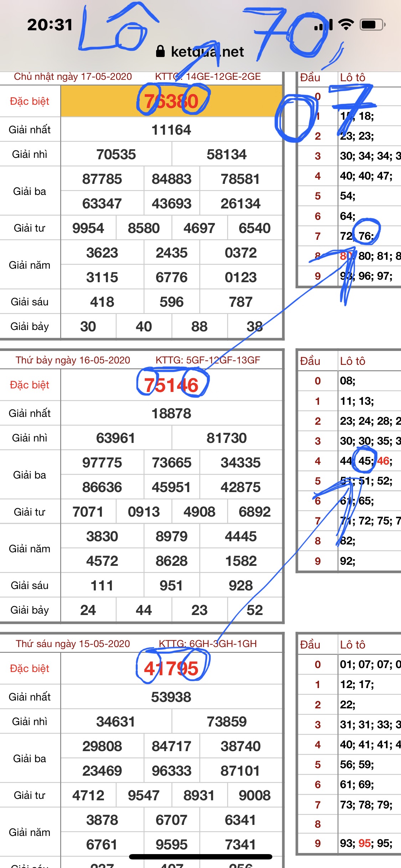
Task: Tap the Wi-Fi status icon
Action: 346,25
